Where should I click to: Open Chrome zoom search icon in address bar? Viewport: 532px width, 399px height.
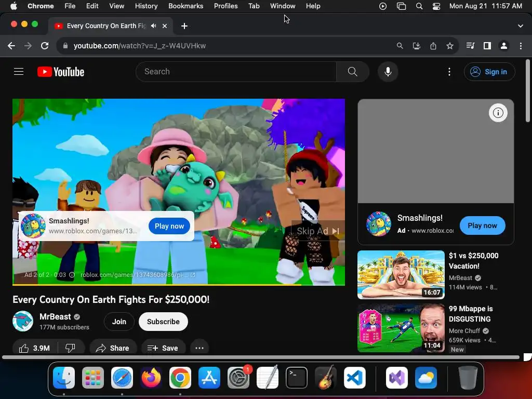coord(400,46)
